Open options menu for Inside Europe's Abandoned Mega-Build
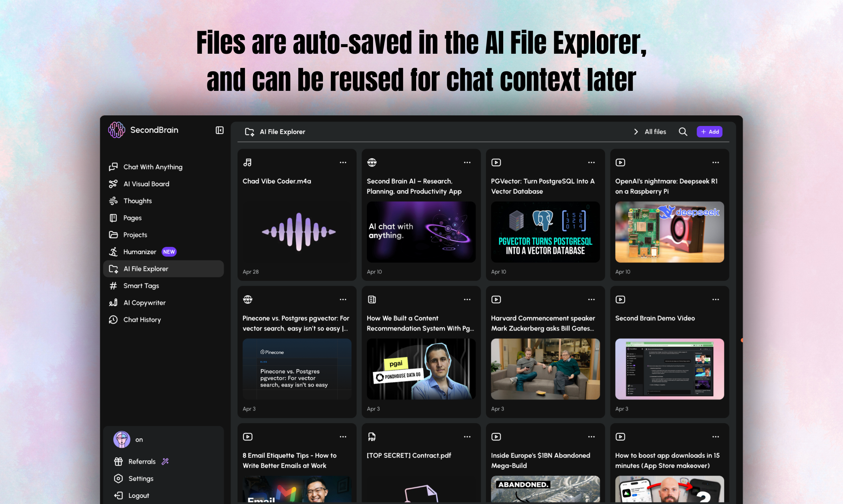 [x=591, y=437]
